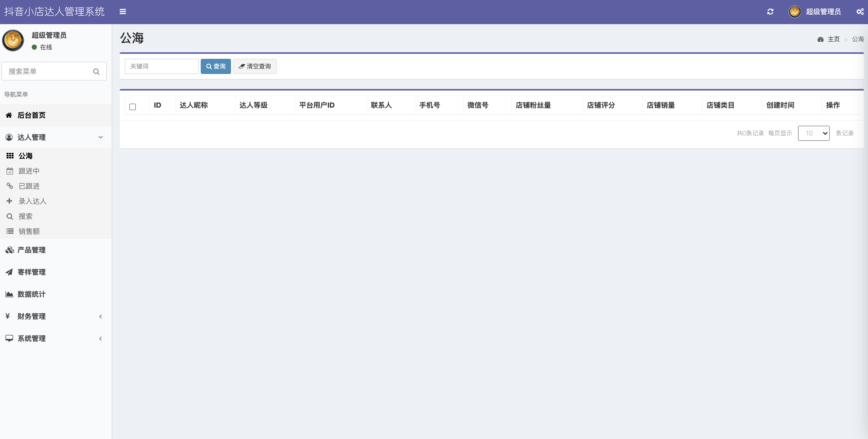The image size is (868, 439).
Task: Select 录入达人 in sidebar
Action: coord(32,201)
